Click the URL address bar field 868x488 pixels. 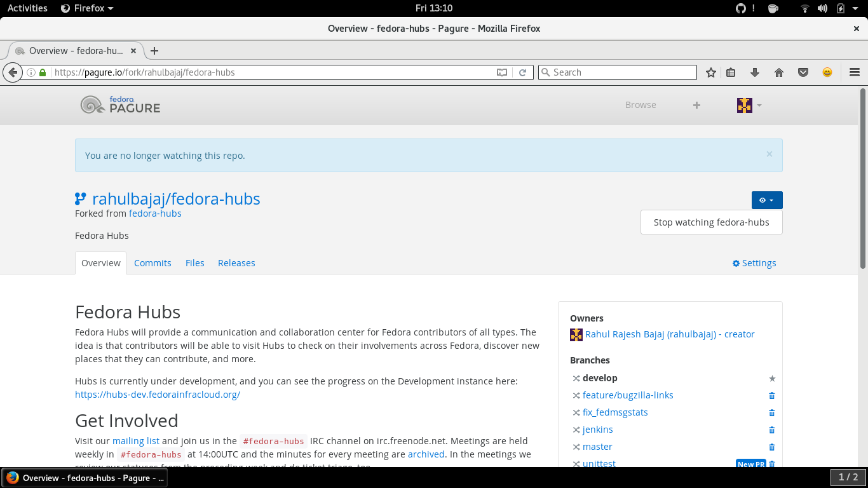[x=273, y=72]
